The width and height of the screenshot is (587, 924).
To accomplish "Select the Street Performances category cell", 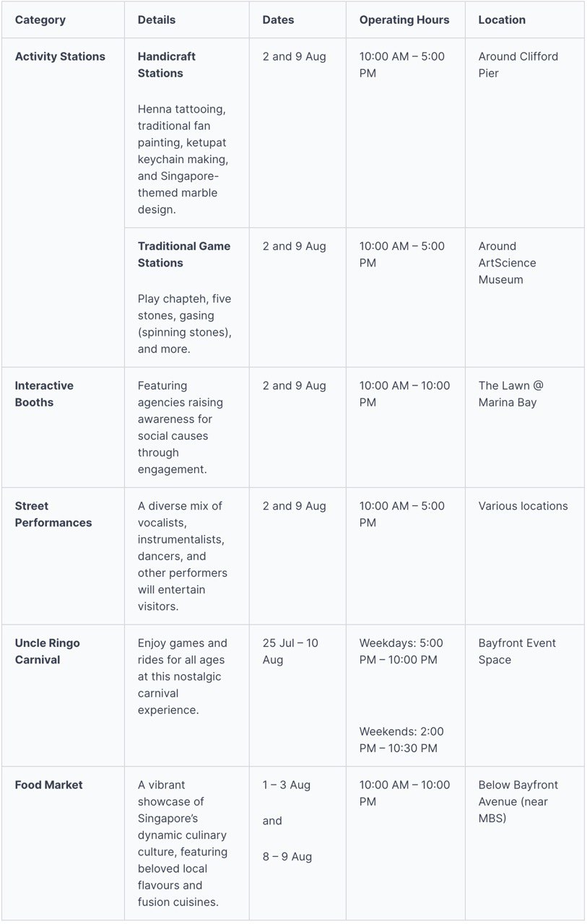I will [x=53, y=514].
